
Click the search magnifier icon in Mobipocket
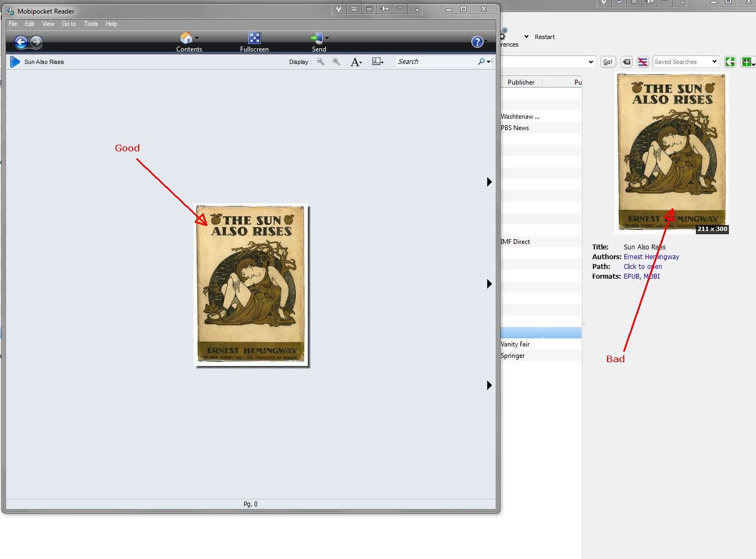tap(481, 62)
